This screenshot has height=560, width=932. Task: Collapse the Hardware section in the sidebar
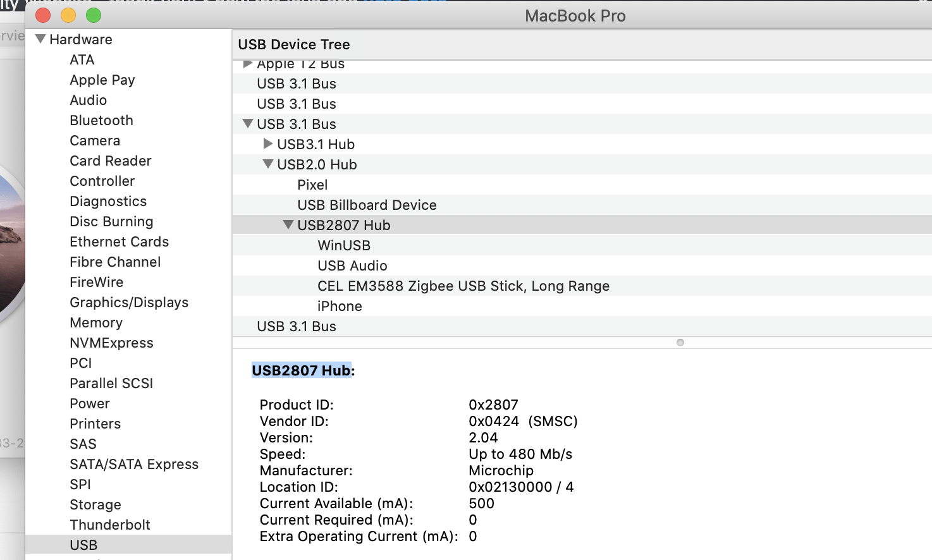[40, 39]
